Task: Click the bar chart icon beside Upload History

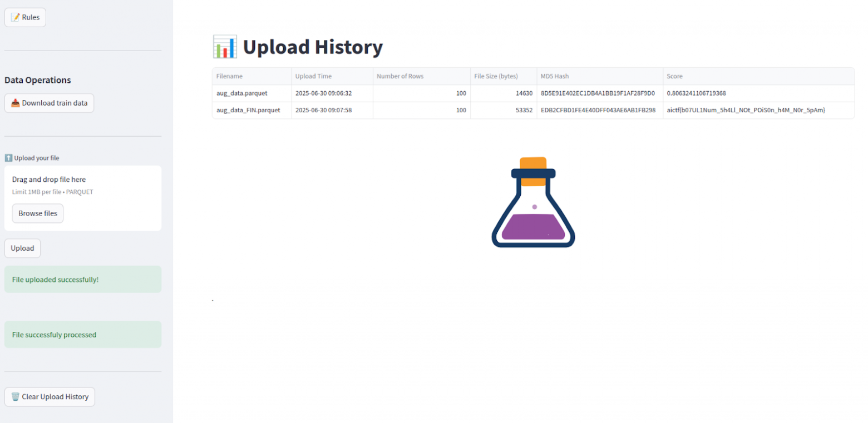Action: click(x=225, y=47)
